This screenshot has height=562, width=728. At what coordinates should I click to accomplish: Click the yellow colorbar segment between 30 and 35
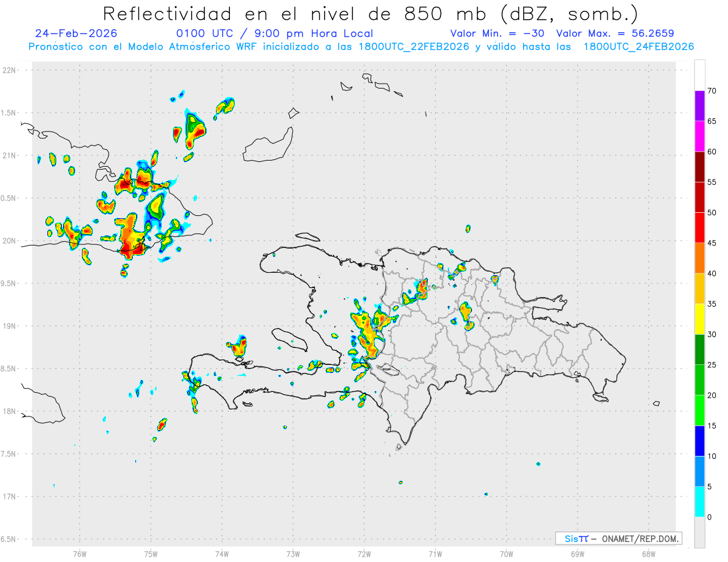tap(699, 319)
